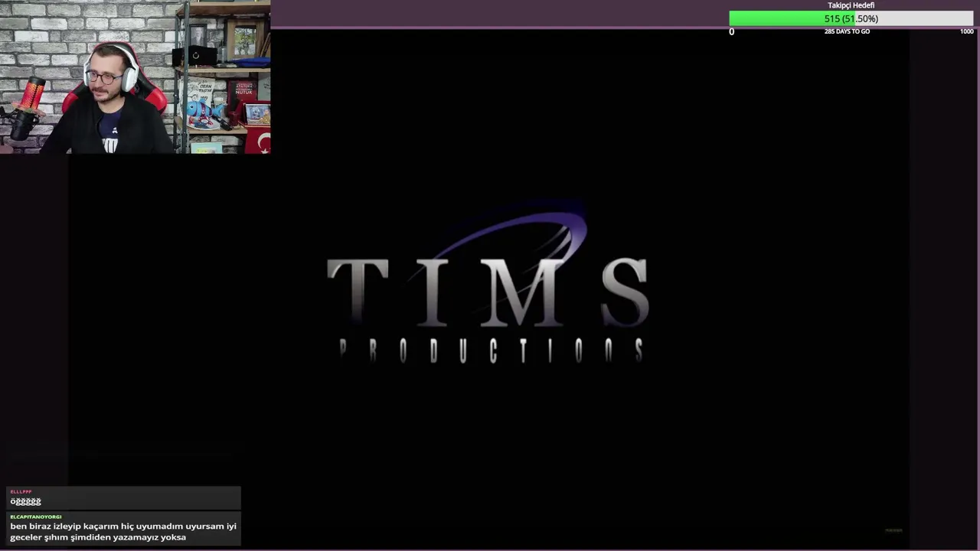Viewport: 980px width, 551px height.
Task: Click the "1000" goal maximum label
Action: point(967,31)
